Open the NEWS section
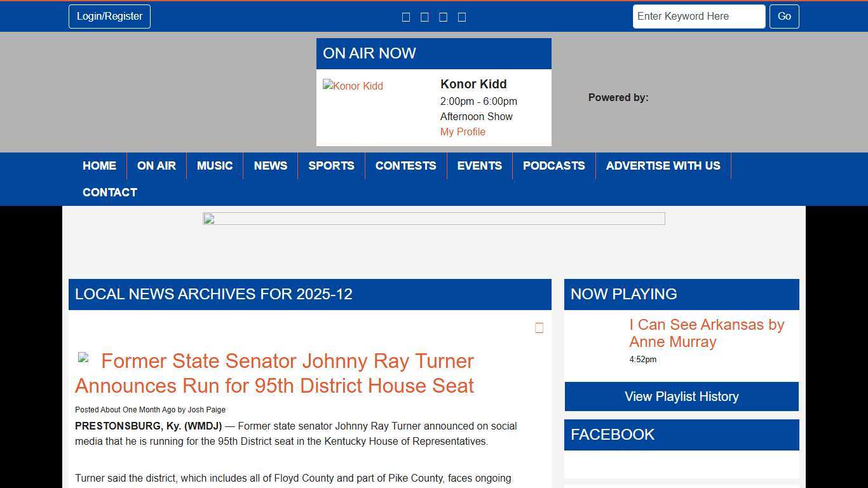The width and height of the screenshot is (868, 488). tap(270, 166)
